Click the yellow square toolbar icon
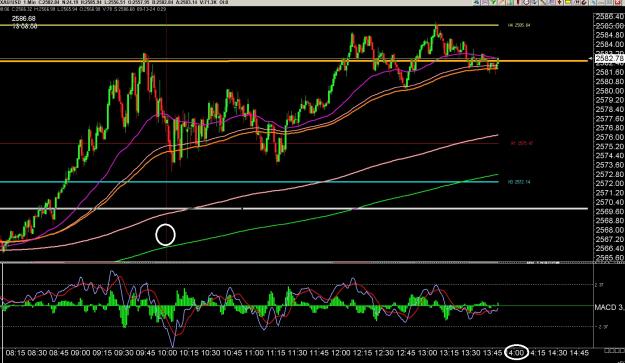This screenshot has height=363, width=625. 568,2
